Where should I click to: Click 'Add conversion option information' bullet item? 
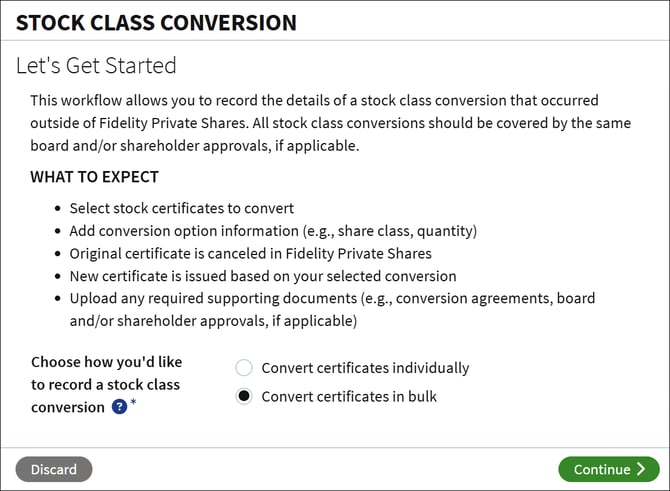pyautogui.click(x=273, y=231)
